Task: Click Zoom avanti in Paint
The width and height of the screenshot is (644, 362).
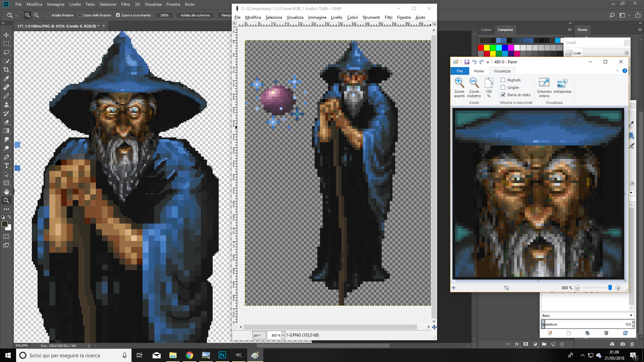Action: click(459, 87)
